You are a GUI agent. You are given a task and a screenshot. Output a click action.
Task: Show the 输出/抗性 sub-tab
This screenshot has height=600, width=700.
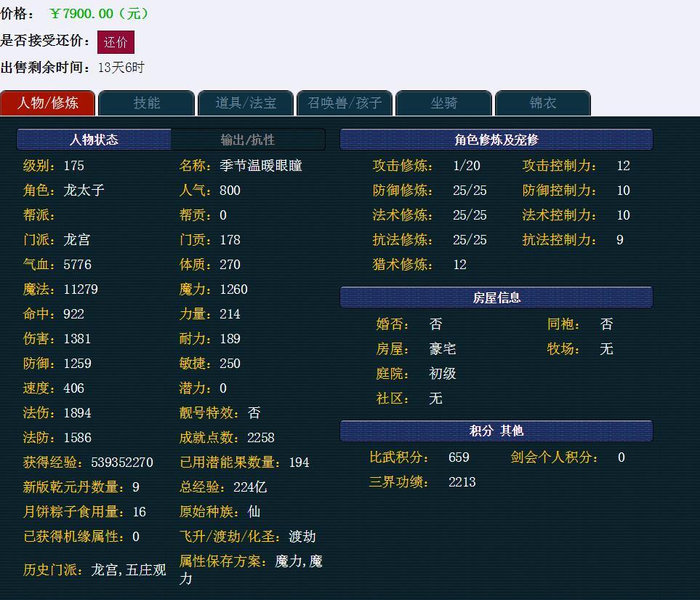coord(248,140)
